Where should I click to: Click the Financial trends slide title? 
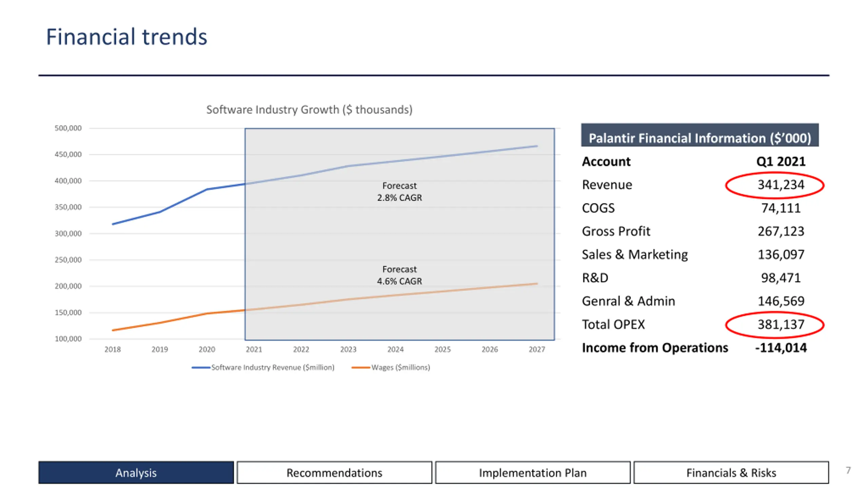tap(126, 37)
